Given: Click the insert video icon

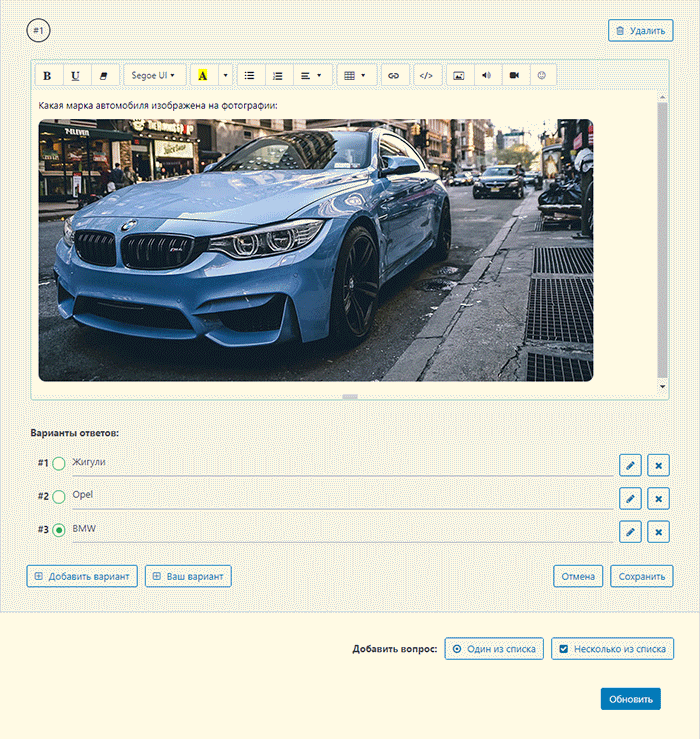Looking at the screenshot, I should coord(515,76).
